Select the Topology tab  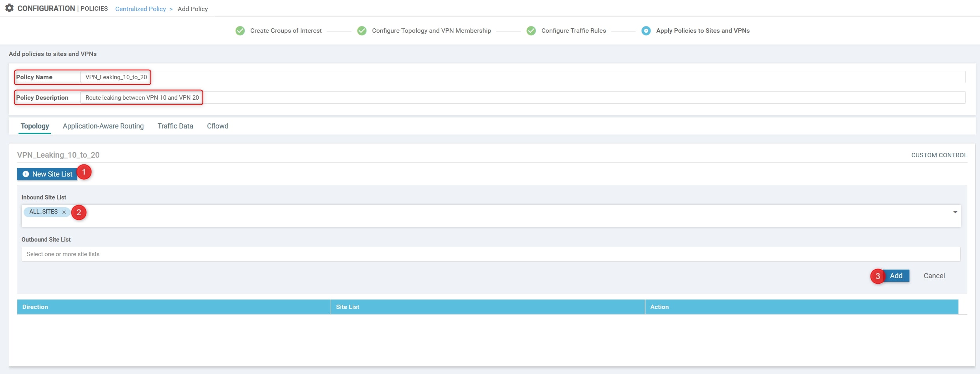[35, 126]
